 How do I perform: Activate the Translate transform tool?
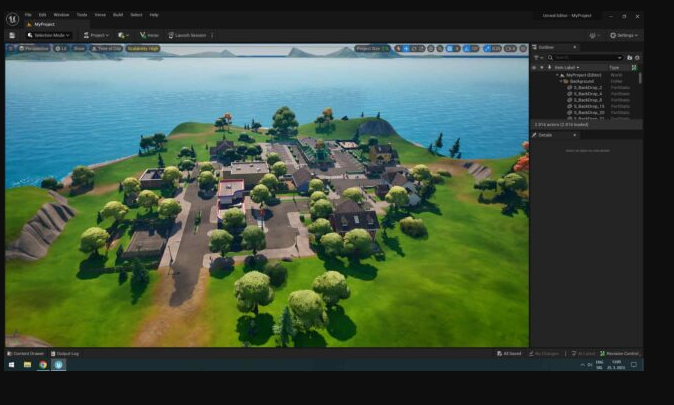pyautogui.click(x=406, y=49)
